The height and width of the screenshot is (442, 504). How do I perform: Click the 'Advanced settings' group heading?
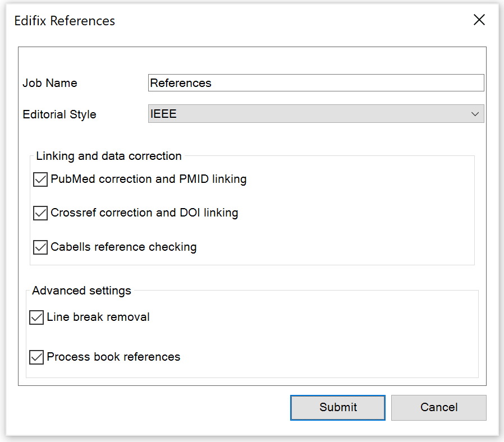point(81,291)
